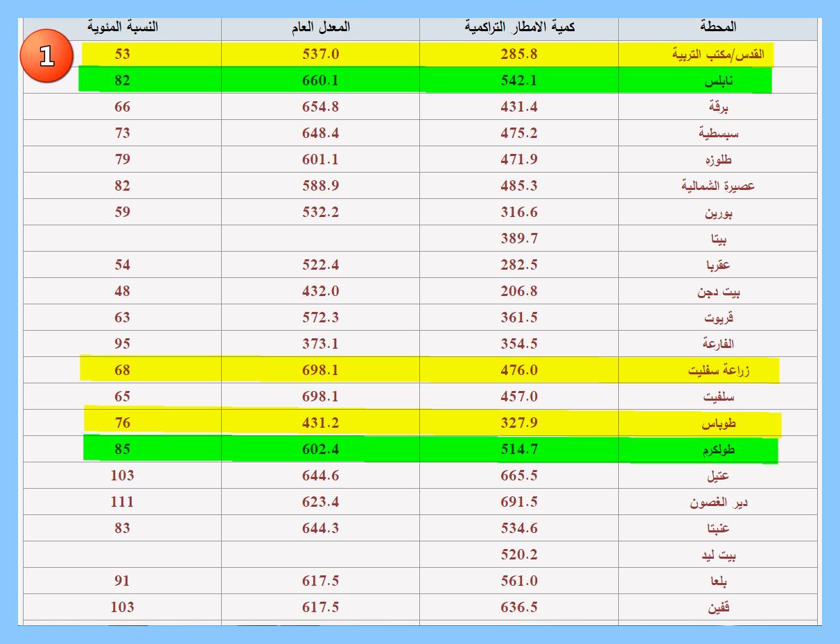Screen dimensions: 840x644
Task: Click the المحطة column header
Action: pyautogui.click(x=718, y=27)
